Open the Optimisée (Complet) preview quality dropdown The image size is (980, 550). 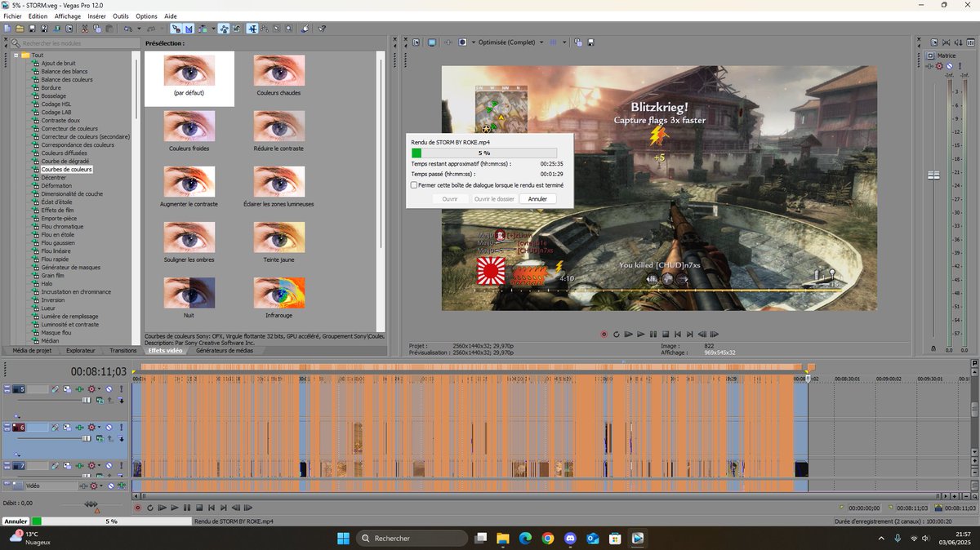[541, 42]
